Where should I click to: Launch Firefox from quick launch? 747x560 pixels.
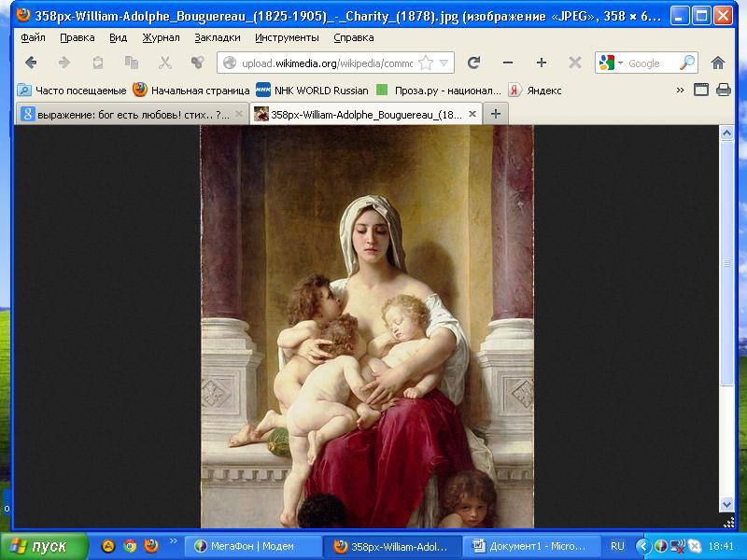point(151,545)
